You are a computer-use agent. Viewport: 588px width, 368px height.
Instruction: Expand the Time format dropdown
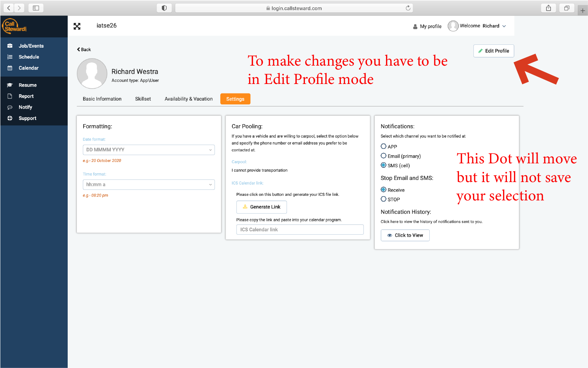148,185
